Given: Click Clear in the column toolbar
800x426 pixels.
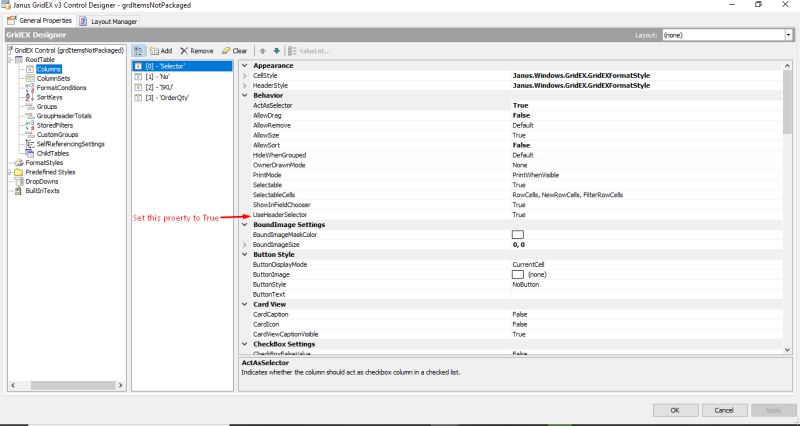Looking at the screenshot, I should pos(234,51).
